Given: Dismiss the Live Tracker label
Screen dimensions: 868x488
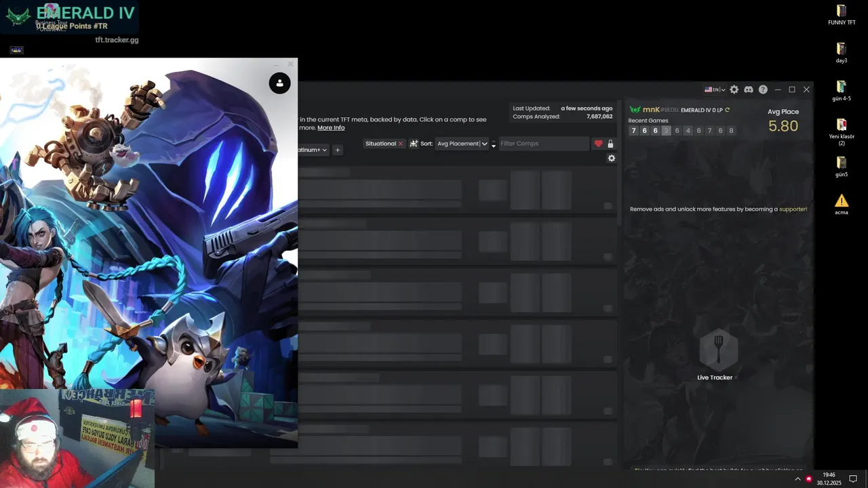Looking at the screenshot, I should click(736, 378).
